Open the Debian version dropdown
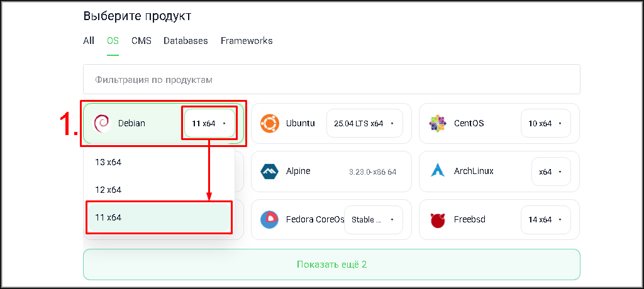Viewport: 644px width, 289px height. [x=209, y=124]
